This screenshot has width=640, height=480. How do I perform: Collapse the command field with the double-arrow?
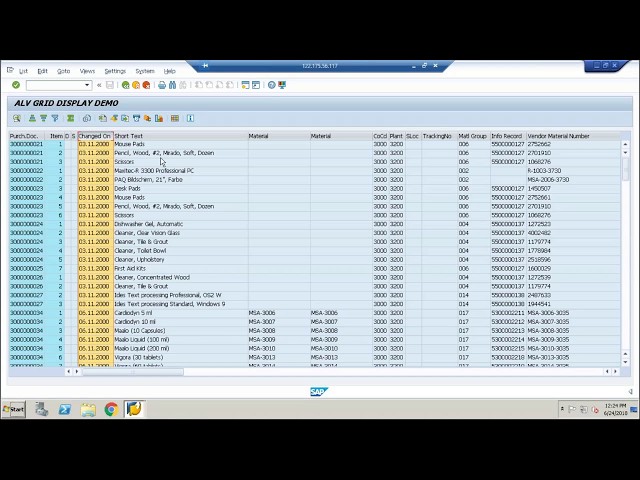click(x=99, y=85)
